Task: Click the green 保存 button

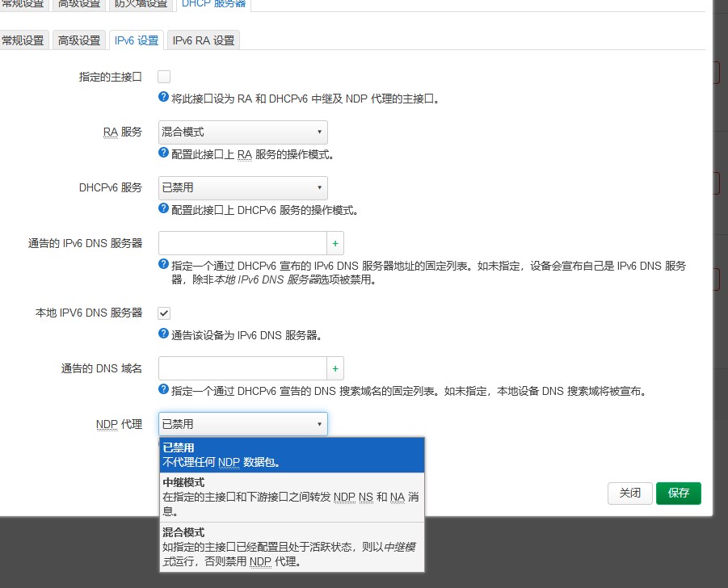Action: pos(679,493)
